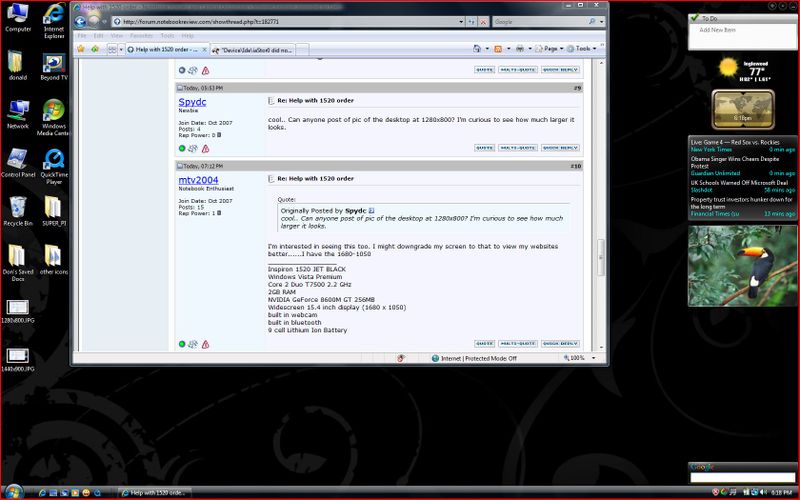Click the orange RSS feeds icon

pyautogui.click(x=498, y=48)
